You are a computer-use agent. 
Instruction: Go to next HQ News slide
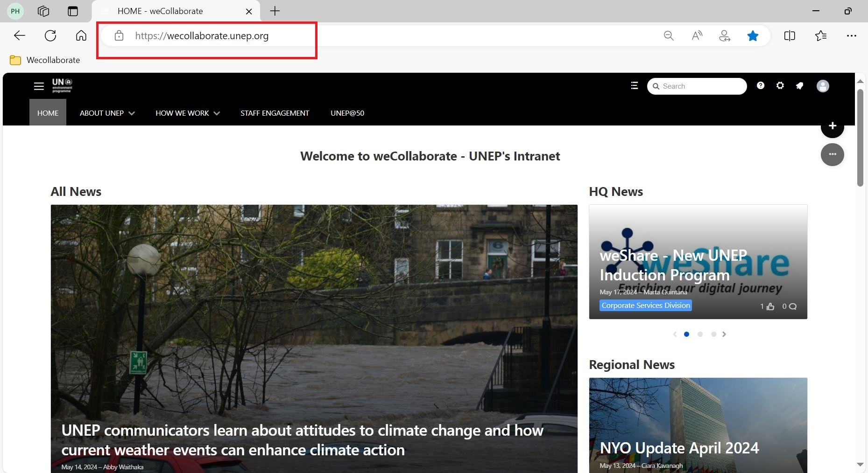point(724,334)
